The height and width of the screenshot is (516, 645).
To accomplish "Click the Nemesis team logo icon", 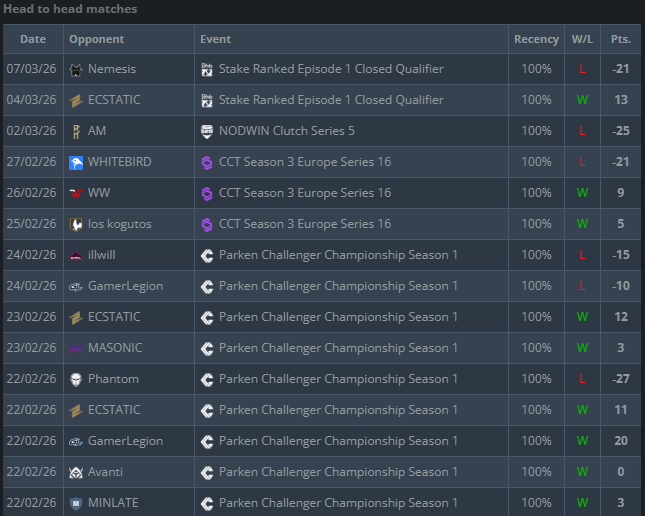I will coord(76,70).
